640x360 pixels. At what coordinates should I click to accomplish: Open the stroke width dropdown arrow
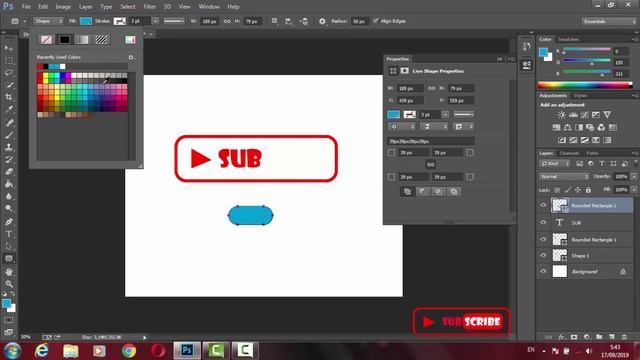point(155,21)
